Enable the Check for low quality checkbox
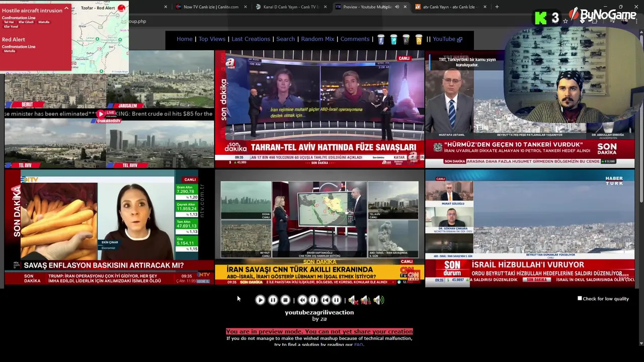Screen dimensions: 644x362 (580, 299)
